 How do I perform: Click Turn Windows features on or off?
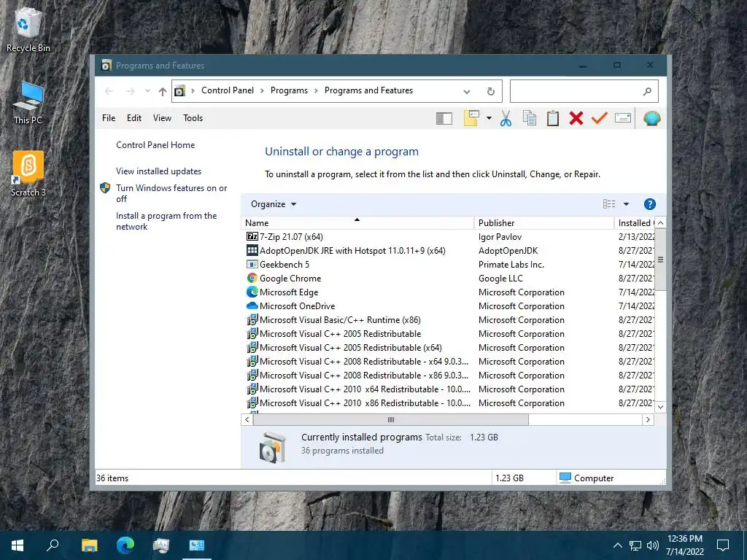tap(171, 193)
